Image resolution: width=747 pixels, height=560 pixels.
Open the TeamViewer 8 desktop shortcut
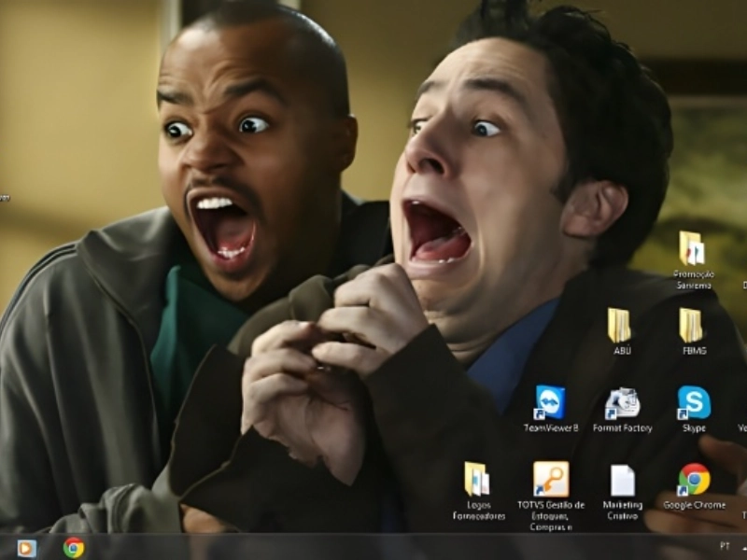550,402
